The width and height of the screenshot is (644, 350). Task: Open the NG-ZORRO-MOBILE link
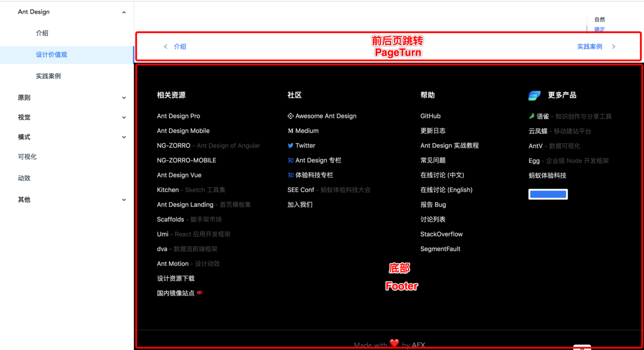click(x=186, y=160)
